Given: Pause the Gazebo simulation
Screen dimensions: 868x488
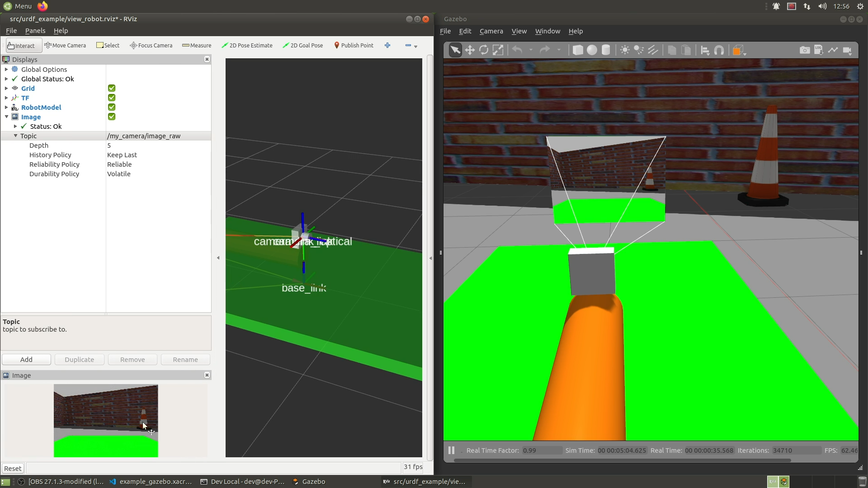Looking at the screenshot, I should (451, 450).
